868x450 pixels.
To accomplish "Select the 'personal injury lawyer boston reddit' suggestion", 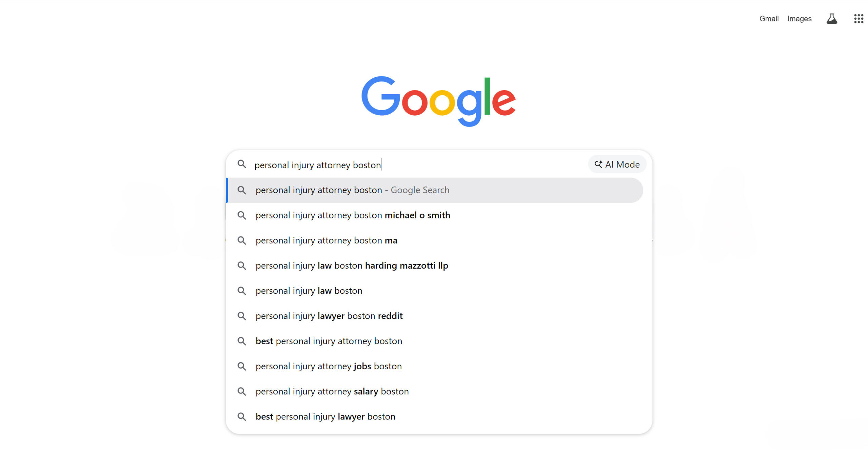I will point(329,316).
